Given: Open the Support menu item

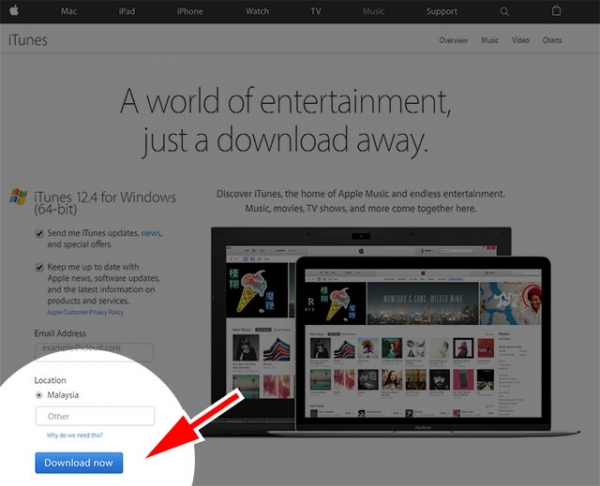Looking at the screenshot, I should pyautogui.click(x=442, y=11).
